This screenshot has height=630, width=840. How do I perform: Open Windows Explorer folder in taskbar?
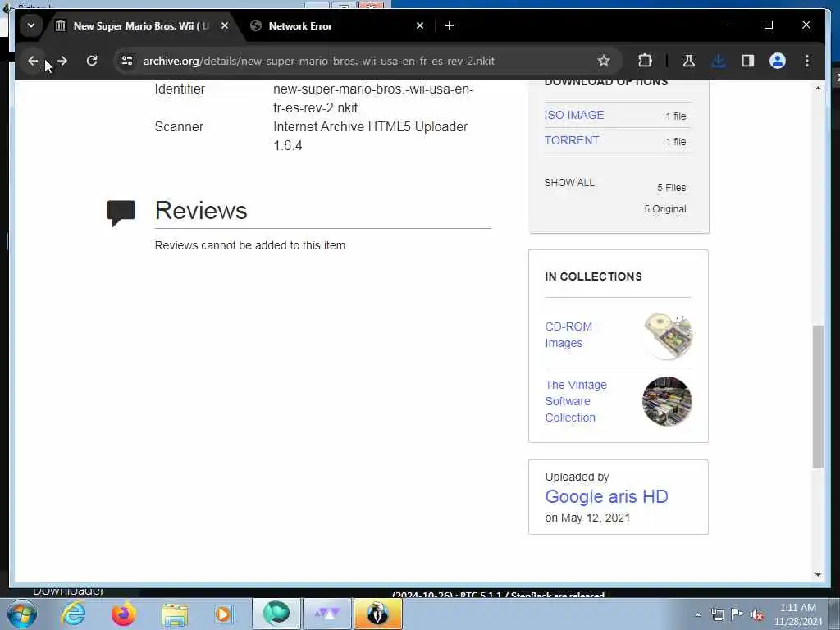click(x=175, y=614)
